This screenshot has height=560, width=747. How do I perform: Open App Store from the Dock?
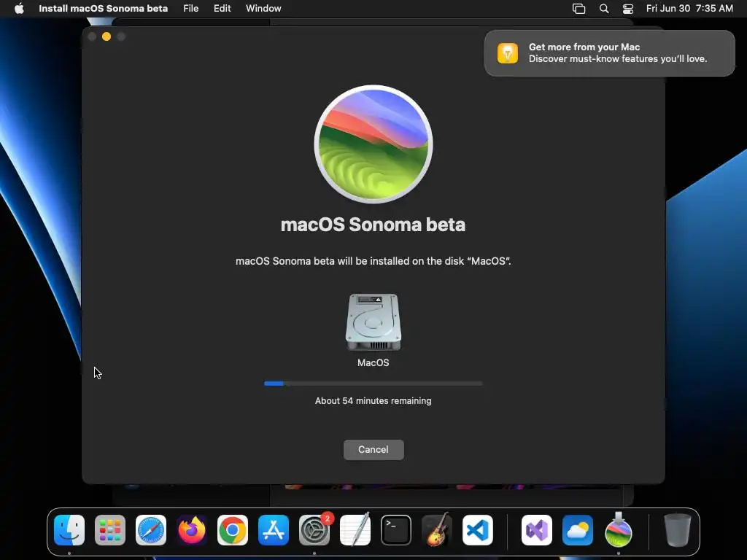[274, 530]
